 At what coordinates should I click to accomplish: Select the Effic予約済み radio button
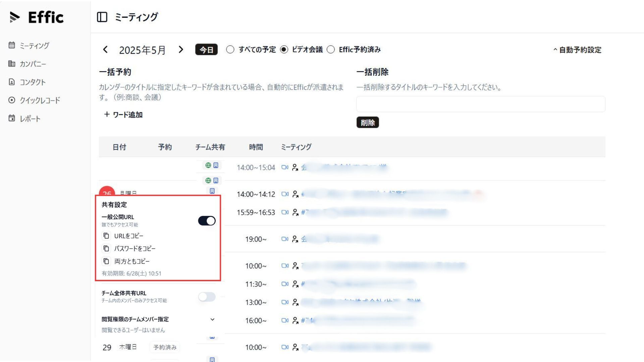coord(331,50)
